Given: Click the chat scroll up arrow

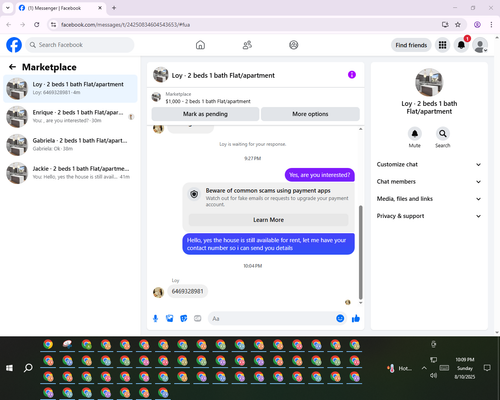Looking at the screenshot, I should [x=360, y=129].
